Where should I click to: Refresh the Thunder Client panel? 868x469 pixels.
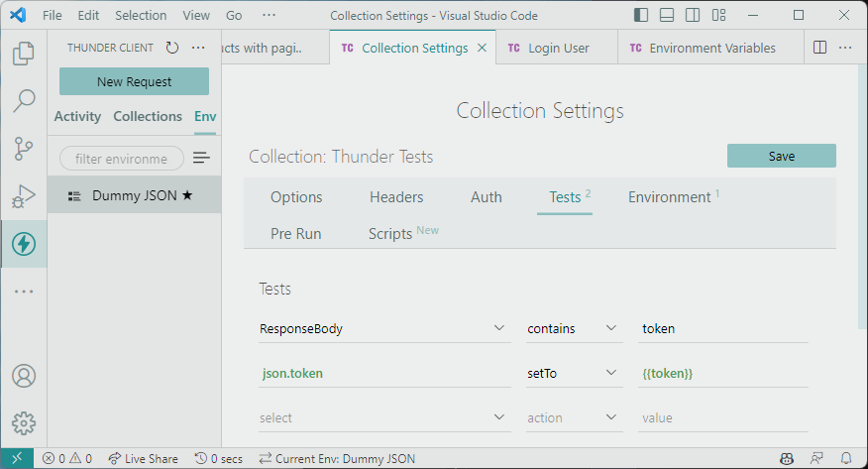[172, 48]
